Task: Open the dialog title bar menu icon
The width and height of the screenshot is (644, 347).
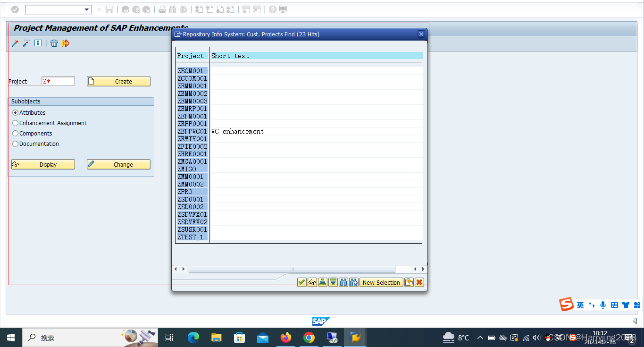Action: coord(178,34)
